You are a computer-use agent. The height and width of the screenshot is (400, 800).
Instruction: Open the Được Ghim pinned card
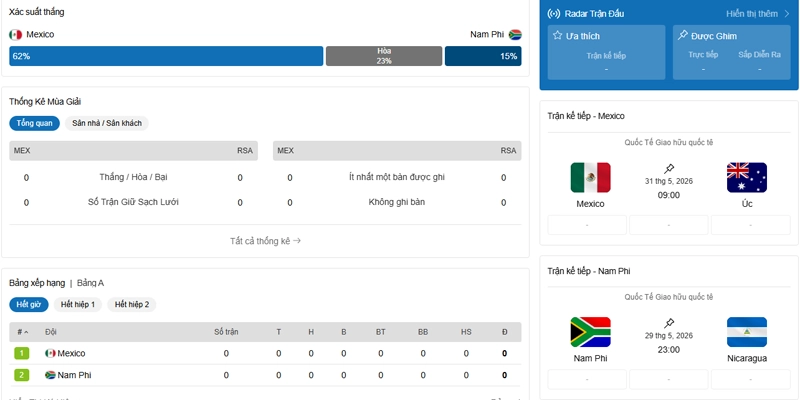pos(732,53)
